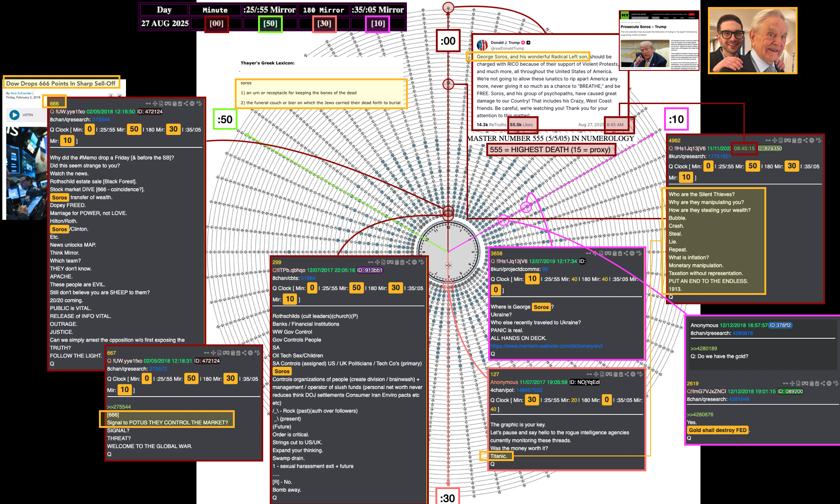Click the horizontal resize arrows on post 4962
This screenshot has width=840, height=504.
pyautogui.click(x=768, y=140)
